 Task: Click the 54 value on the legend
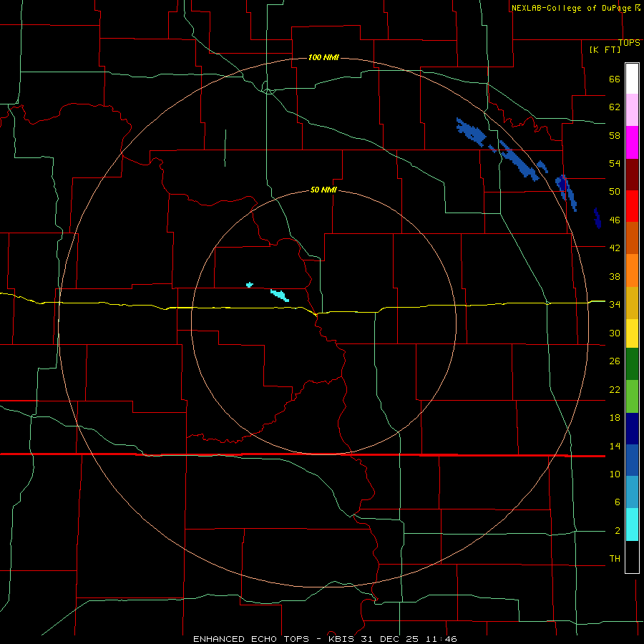point(615,163)
